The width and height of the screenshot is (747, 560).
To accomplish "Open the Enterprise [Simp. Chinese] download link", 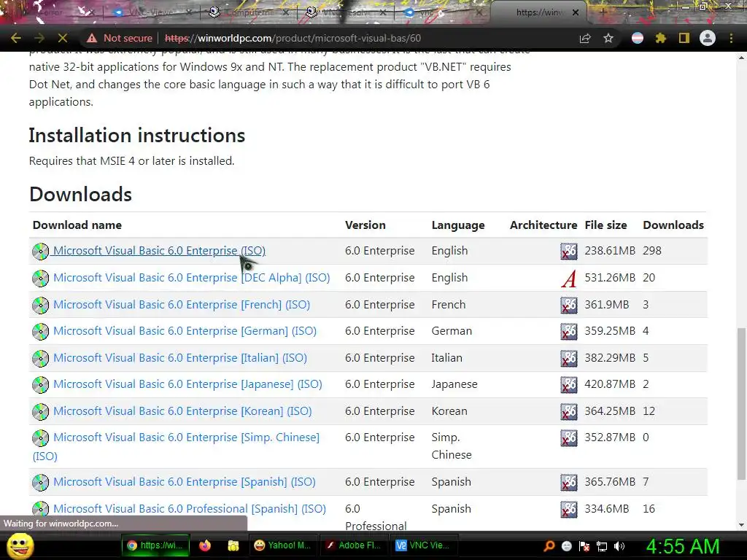I will point(186,437).
